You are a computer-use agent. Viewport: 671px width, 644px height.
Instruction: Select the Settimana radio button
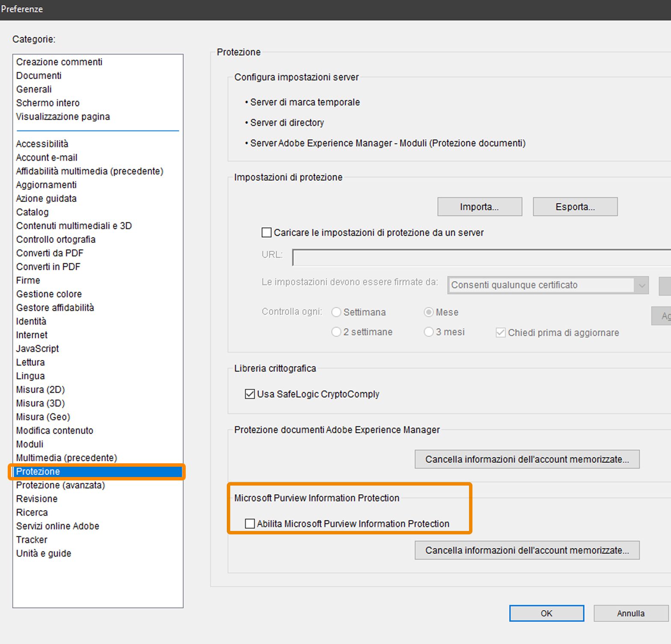tap(336, 312)
